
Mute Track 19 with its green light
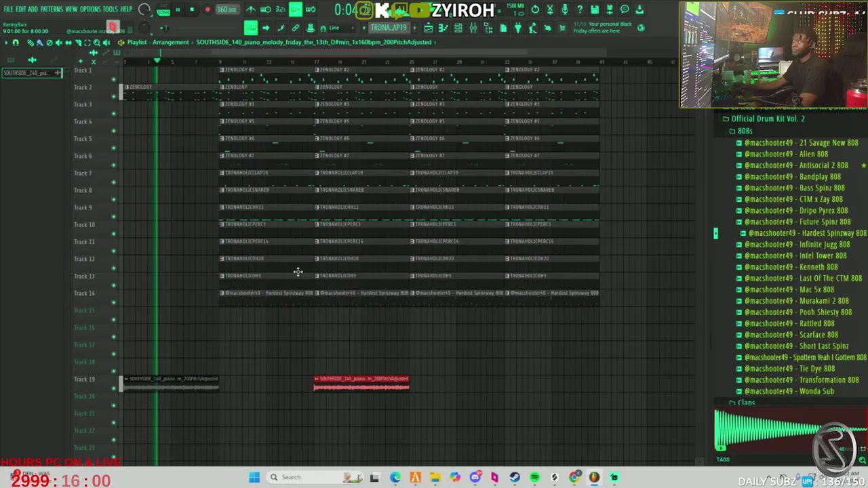pos(114,388)
